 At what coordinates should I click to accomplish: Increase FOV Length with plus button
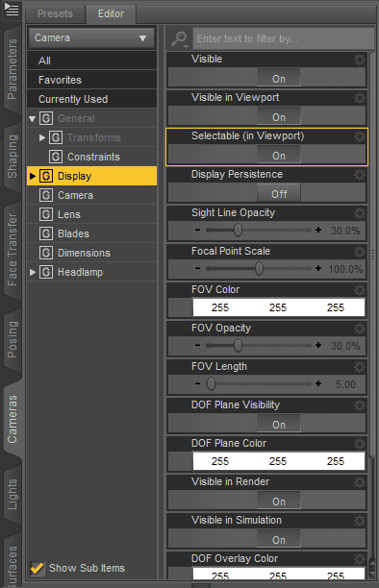[x=318, y=383]
